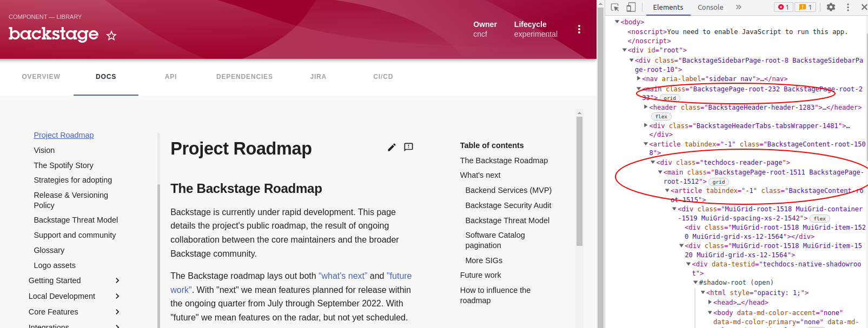Click the feedback comment icon beside the title

409,147
